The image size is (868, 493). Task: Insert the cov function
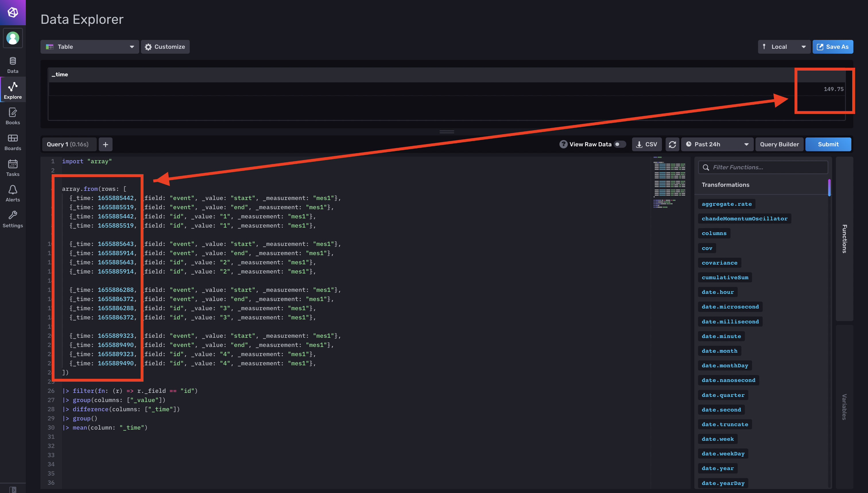coord(707,248)
